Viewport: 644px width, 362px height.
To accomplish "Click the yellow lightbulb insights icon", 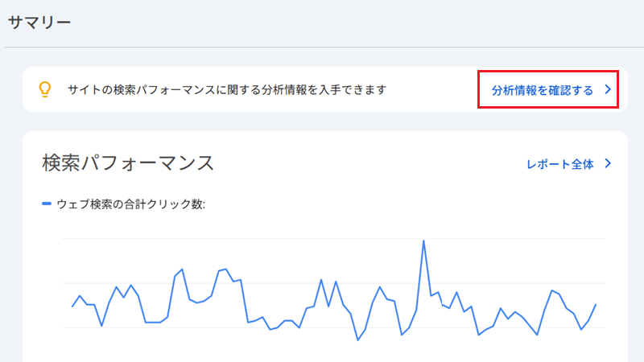I will pyautogui.click(x=45, y=89).
